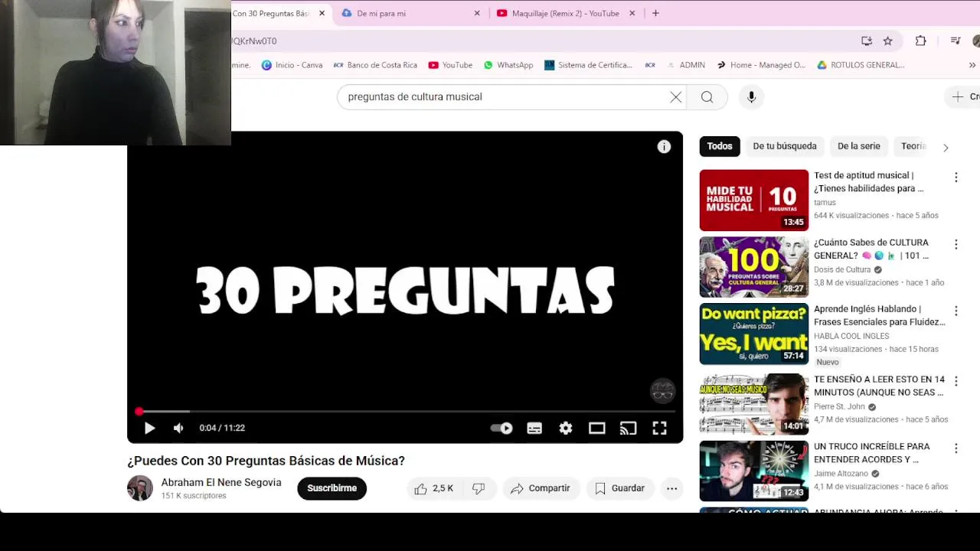980x551 pixels.
Task: Open YouTube bookmark in bookmarks bar
Action: (x=450, y=65)
